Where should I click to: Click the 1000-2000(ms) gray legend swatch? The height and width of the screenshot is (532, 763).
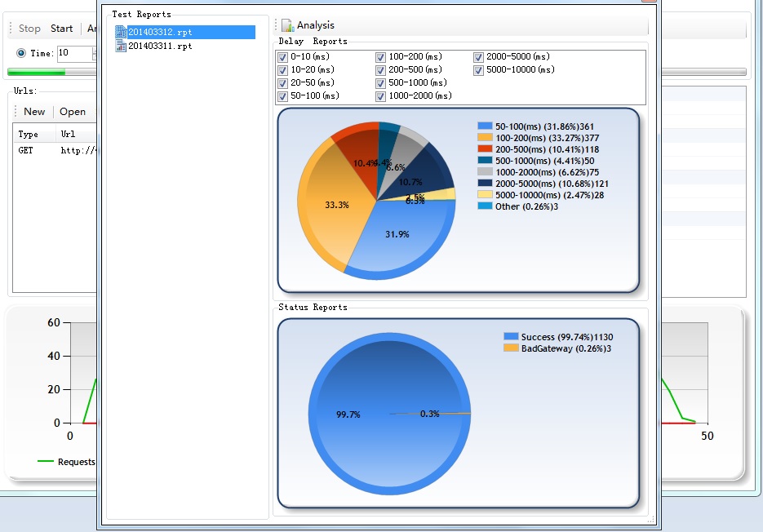point(486,172)
